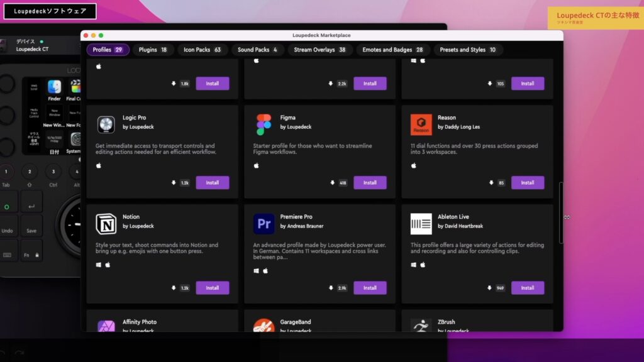Install the profile with 1.8k downloads
The image size is (644, 362).
[213, 84]
